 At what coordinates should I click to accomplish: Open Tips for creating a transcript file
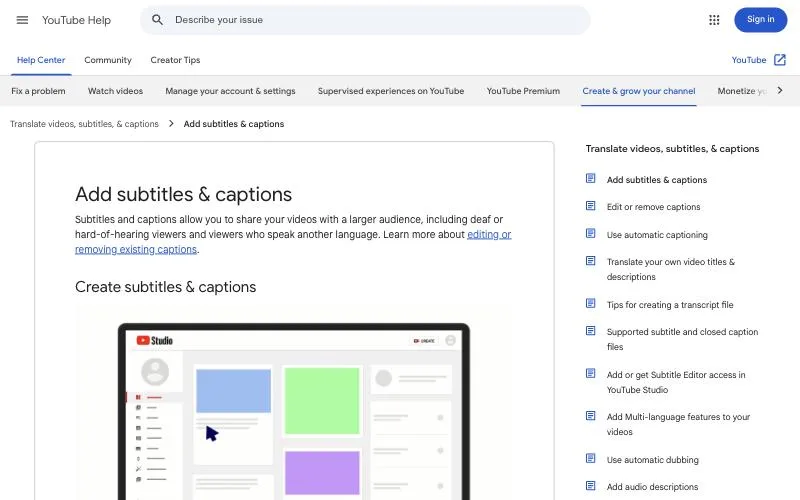pos(669,305)
